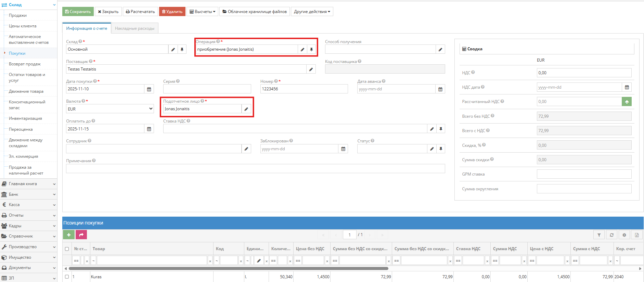Expand Главная книга sidebar section
The image size is (644, 282).
28,184
